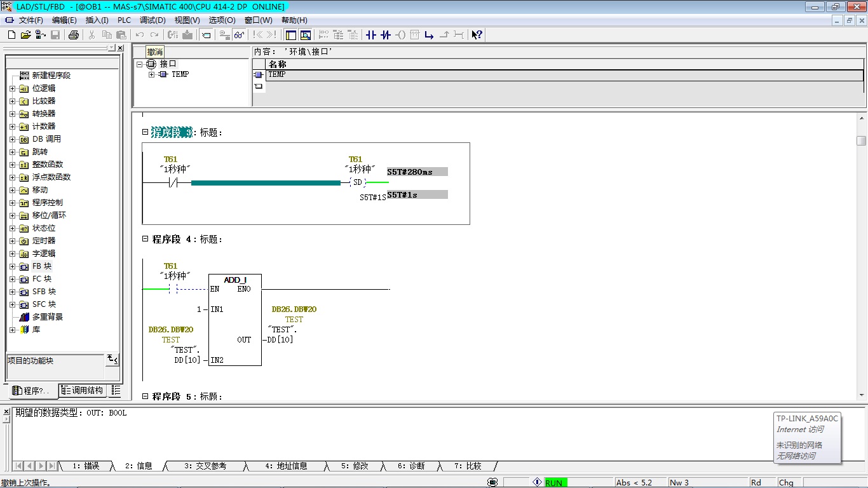
Task: Collapse the 接口 interface tree node
Action: point(140,64)
